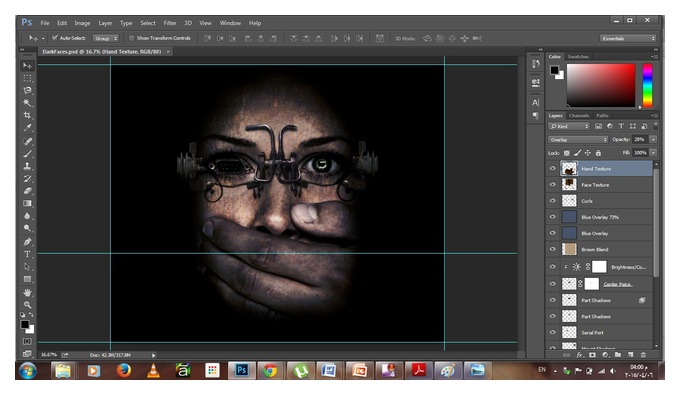
Task: Switch to the Swatches tab
Action: point(578,57)
